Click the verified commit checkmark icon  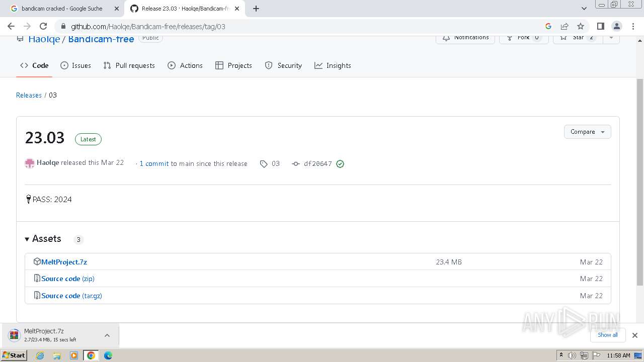340,163
